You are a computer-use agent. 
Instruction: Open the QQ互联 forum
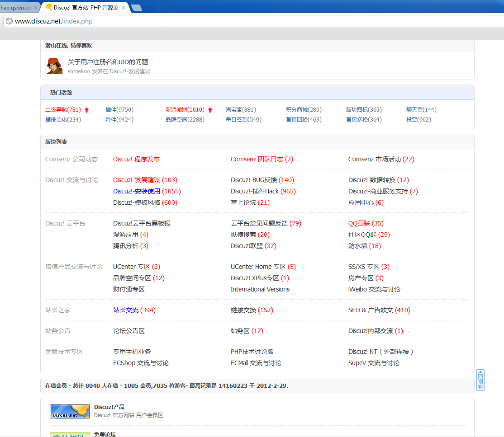(359, 224)
